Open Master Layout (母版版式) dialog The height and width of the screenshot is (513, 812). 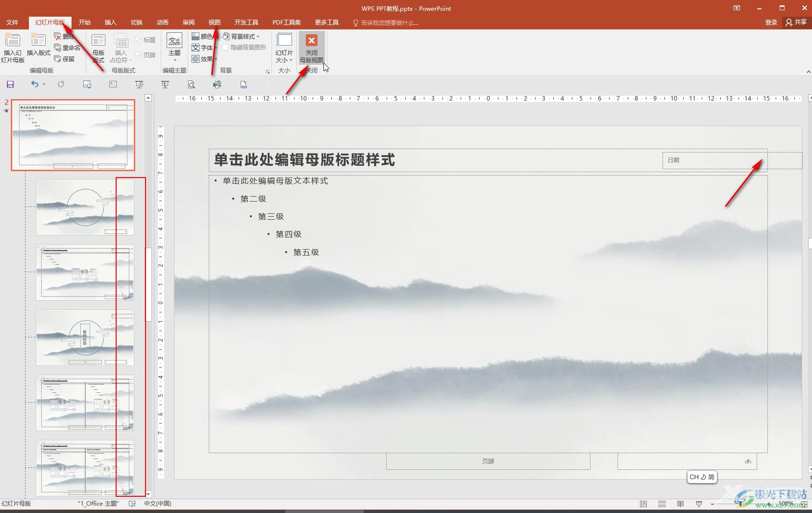pyautogui.click(x=98, y=48)
